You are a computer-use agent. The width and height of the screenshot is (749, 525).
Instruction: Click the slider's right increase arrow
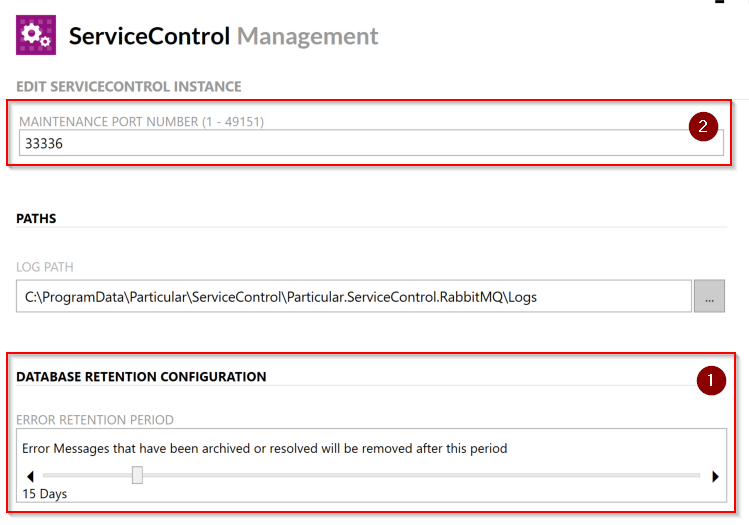715,477
